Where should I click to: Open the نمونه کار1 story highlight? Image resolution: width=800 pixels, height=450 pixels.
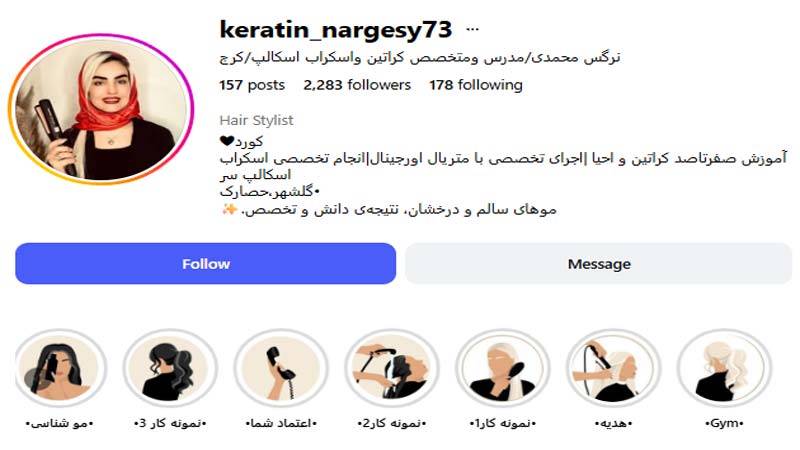503,368
